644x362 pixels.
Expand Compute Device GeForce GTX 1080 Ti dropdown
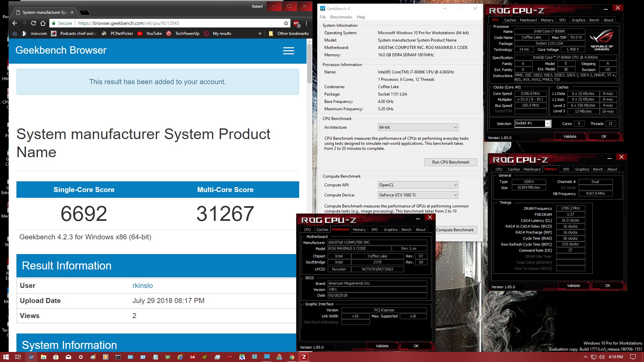click(x=418, y=195)
